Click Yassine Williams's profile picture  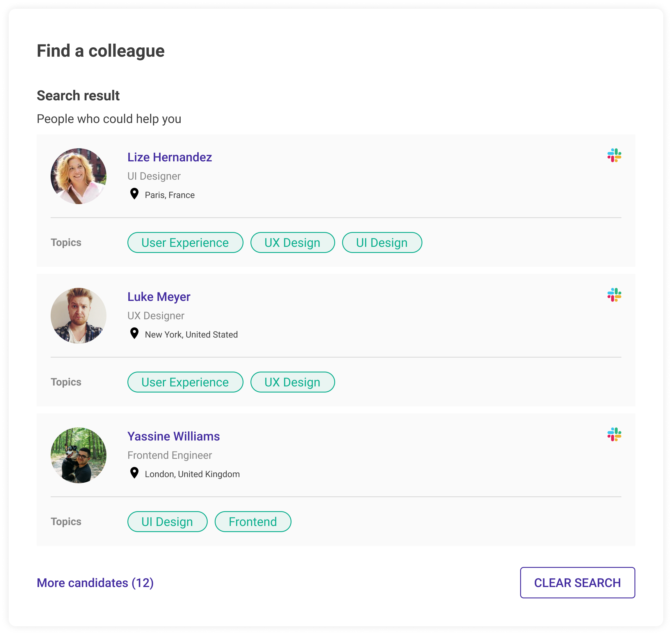[x=78, y=455]
